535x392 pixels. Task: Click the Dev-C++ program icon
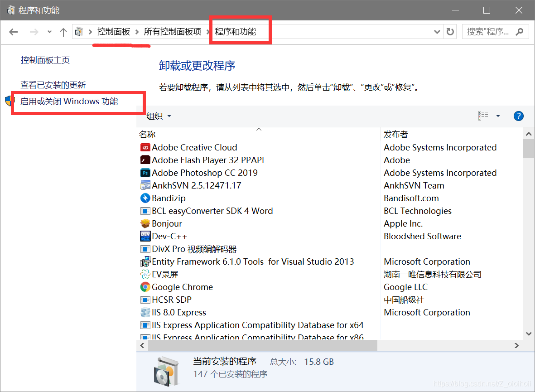(x=145, y=236)
